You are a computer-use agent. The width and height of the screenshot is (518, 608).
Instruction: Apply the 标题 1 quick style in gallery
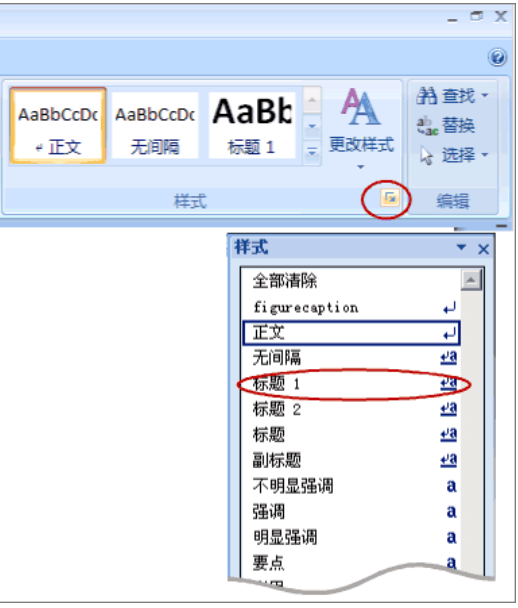click(x=252, y=125)
